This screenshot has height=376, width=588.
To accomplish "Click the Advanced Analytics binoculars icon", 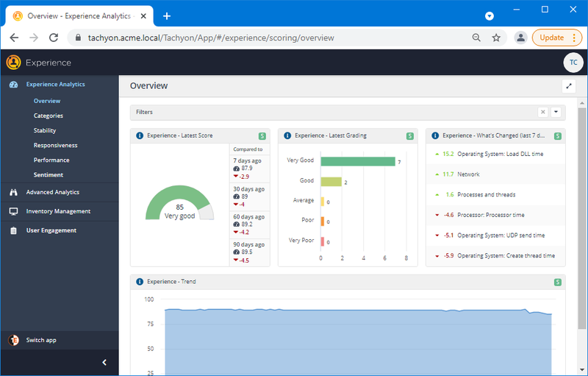I will [x=13, y=192].
